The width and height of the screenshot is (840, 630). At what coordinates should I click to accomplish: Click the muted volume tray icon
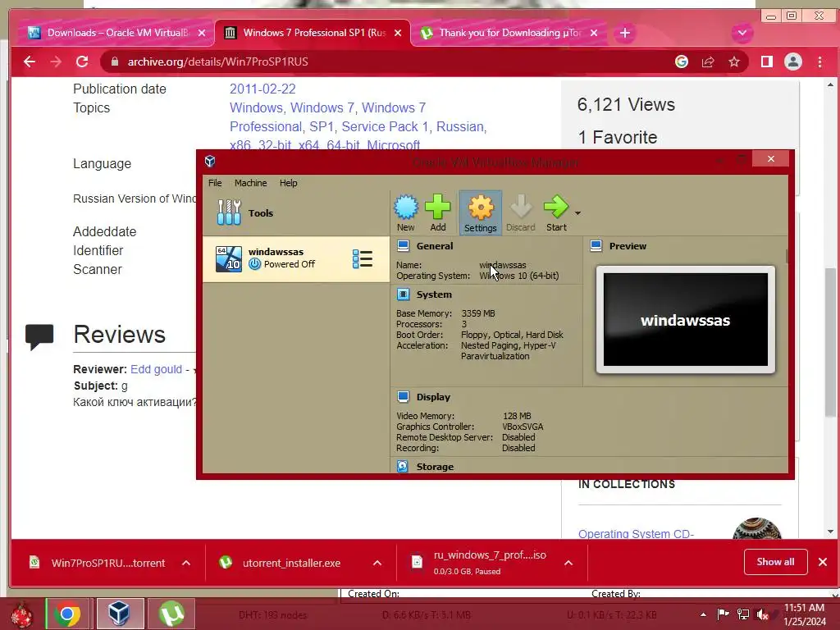click(762, 614)
